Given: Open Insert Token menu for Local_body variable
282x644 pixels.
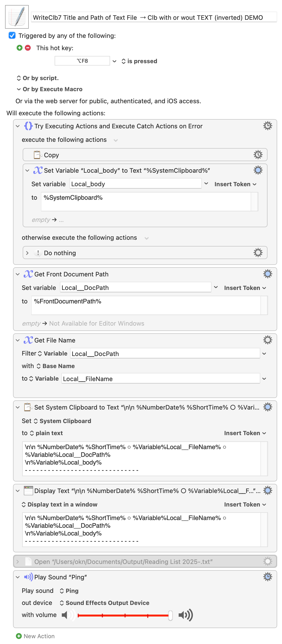Looking at the screenshot, I should (235, 184).
